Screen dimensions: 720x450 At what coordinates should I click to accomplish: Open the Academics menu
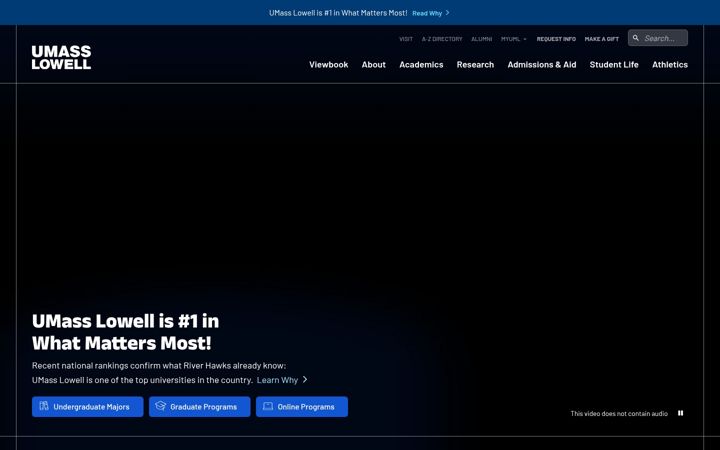coord(421,65)
